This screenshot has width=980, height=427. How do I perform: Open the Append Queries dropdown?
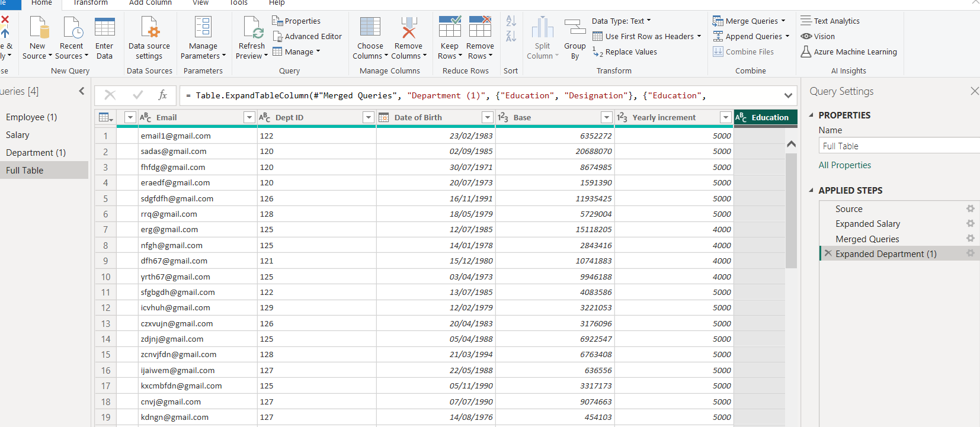click(x=751, y=36)
